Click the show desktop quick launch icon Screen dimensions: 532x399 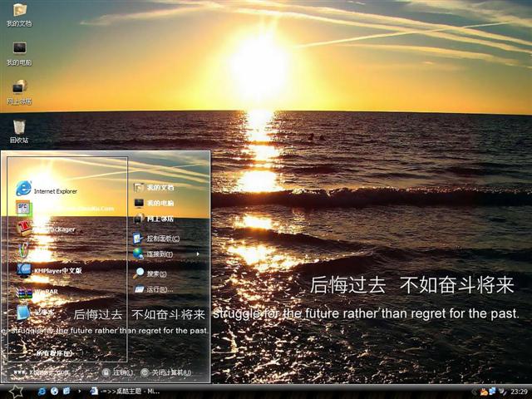(x=66, y=392)
